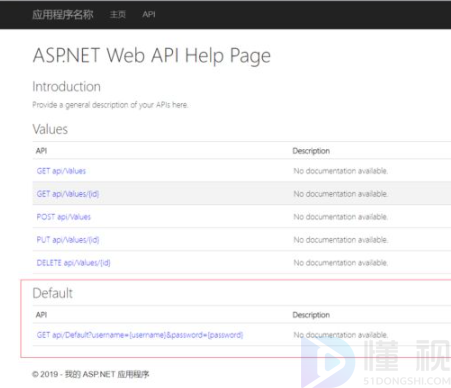Screen dimensions: 451x388
Task: Click the description cell for DELETE api/Values/{id}
Action: coord(340,263)
